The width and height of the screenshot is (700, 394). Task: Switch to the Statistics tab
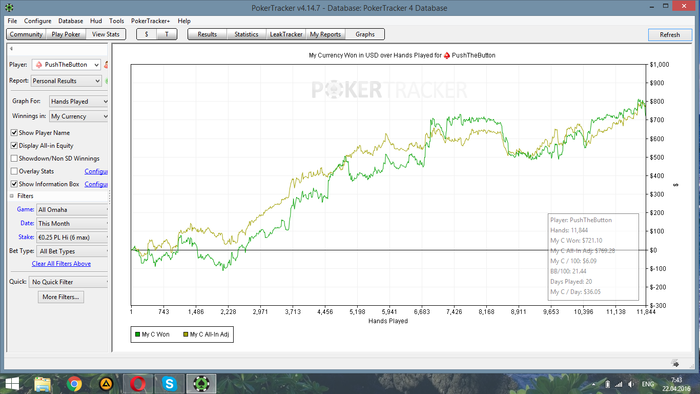[246, 34]
